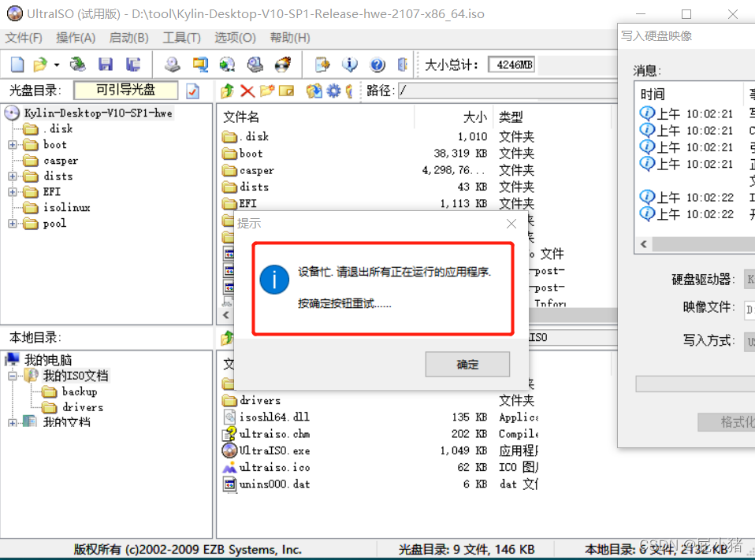This screenshot has width=755, height=560.
Task: Click the 类型 column header
Action: pos(511,117)
